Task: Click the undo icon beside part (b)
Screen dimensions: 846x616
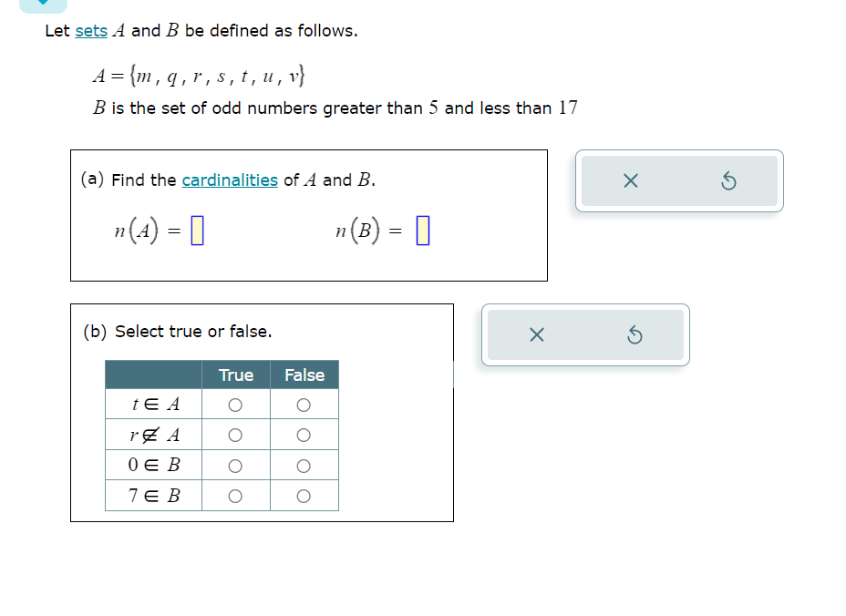Action: pos(634,334)
